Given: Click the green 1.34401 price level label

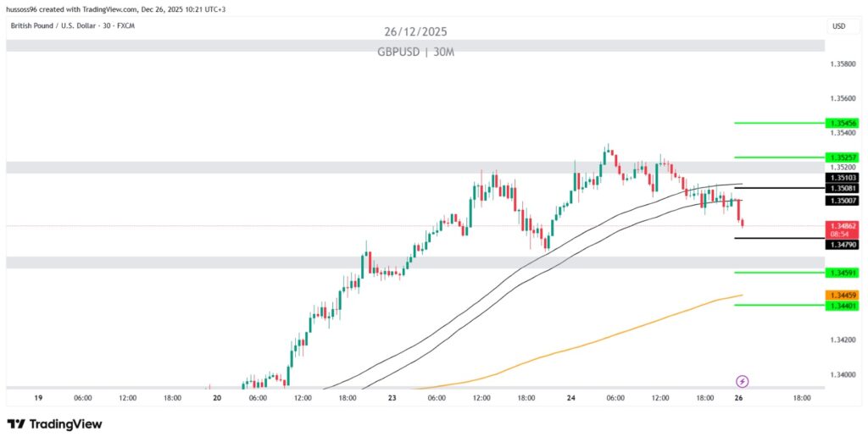Looking at the screenshot, I should point(842,305).
